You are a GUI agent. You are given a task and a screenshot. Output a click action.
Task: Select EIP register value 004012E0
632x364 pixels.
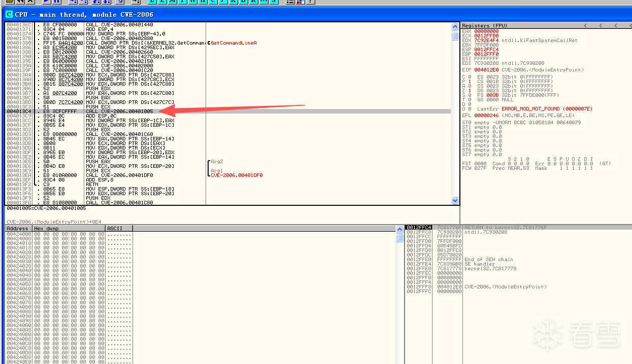(x=486, y=70)
